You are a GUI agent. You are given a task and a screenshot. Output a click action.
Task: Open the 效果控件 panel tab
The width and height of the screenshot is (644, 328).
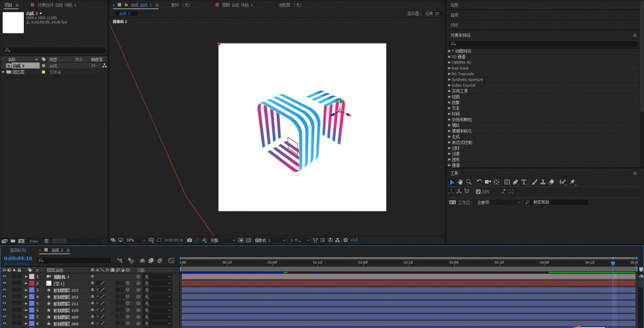click(53, 5)
